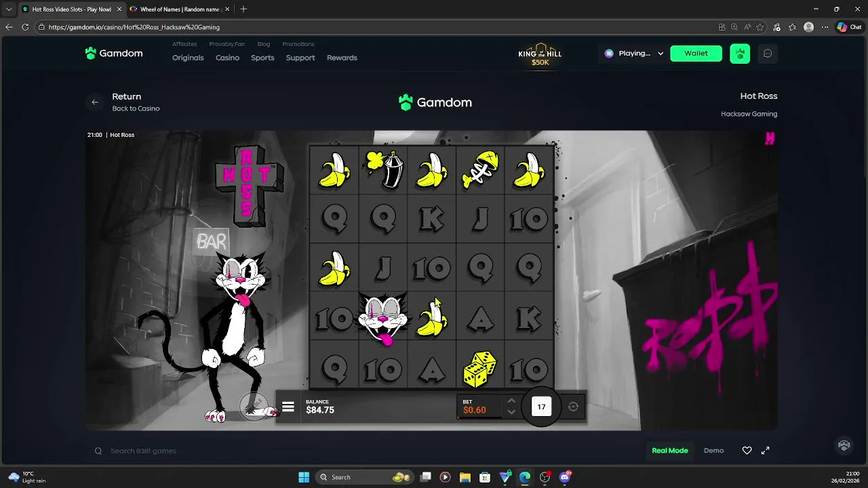Switch to Demo mode
This screenshot has height=488, width=868.
[713, 451]
